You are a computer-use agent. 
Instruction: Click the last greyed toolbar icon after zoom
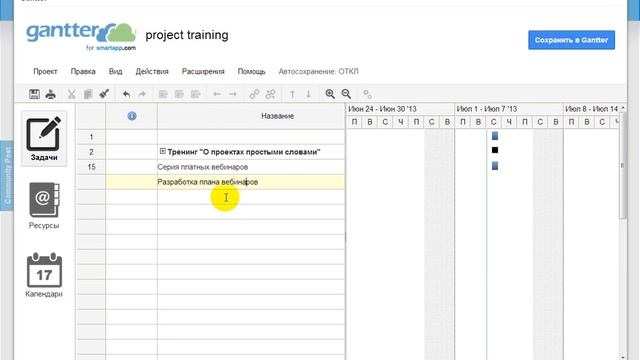[x=367, y=94]
